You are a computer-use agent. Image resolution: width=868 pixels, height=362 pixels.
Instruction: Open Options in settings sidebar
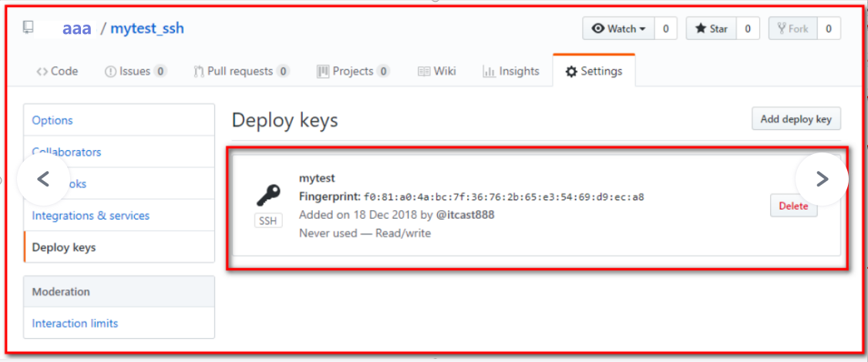click(52, 120)
